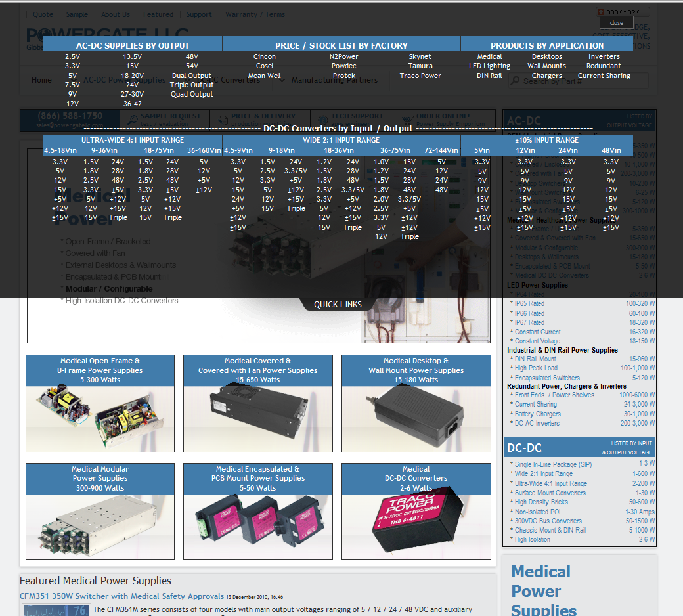Screen dimensions: 683x616
Task: Open the Medical Desktop & Wall Mount card
Action: 416,403
